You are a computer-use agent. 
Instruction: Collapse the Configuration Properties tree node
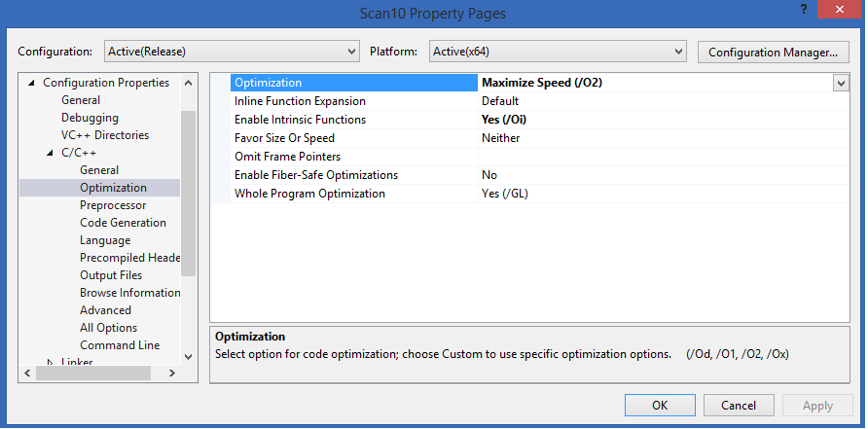(x=31, y=84)
